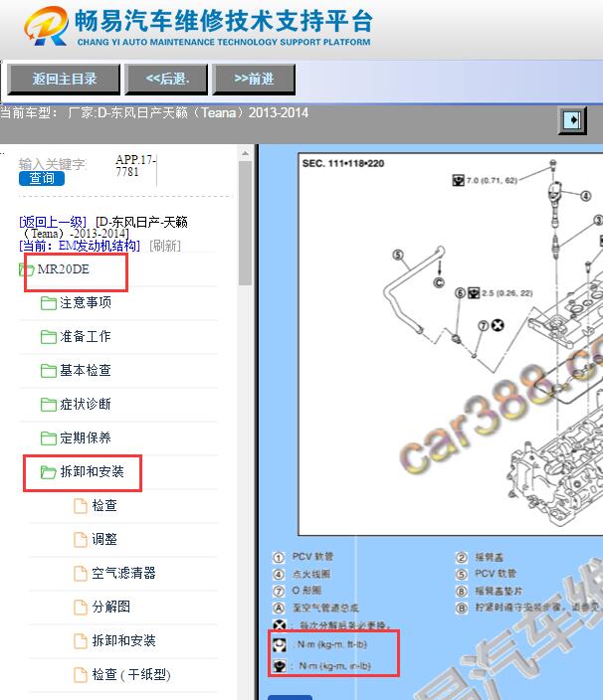Viewport: 603px width, 700px height.
Task: Click the document icon next to 空气滤清器
Action: 81,573
